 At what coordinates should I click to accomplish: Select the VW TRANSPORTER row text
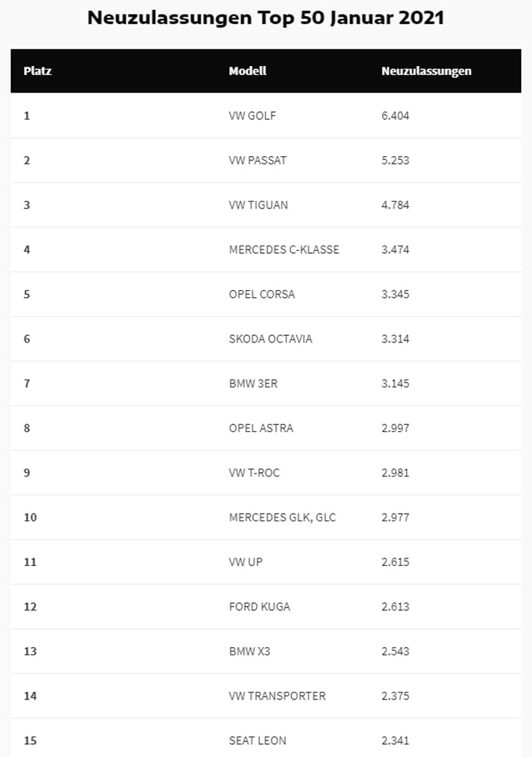click(x=277, y=696)
